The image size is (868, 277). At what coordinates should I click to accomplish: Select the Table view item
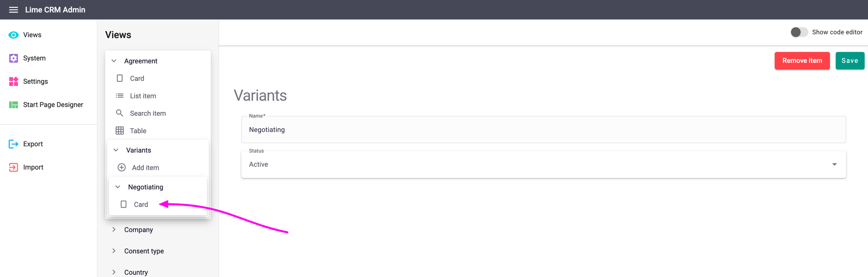[x=138, y=131]
